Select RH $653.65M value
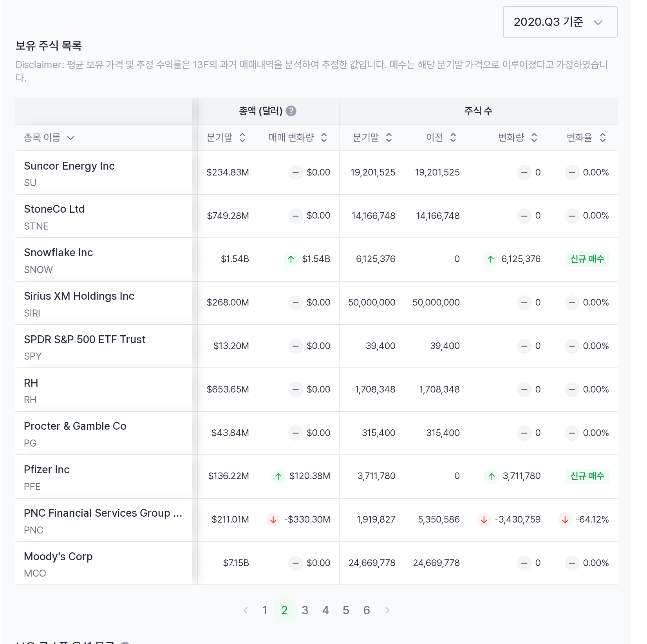Screen dimensions: 647x644 pos(228,389)
